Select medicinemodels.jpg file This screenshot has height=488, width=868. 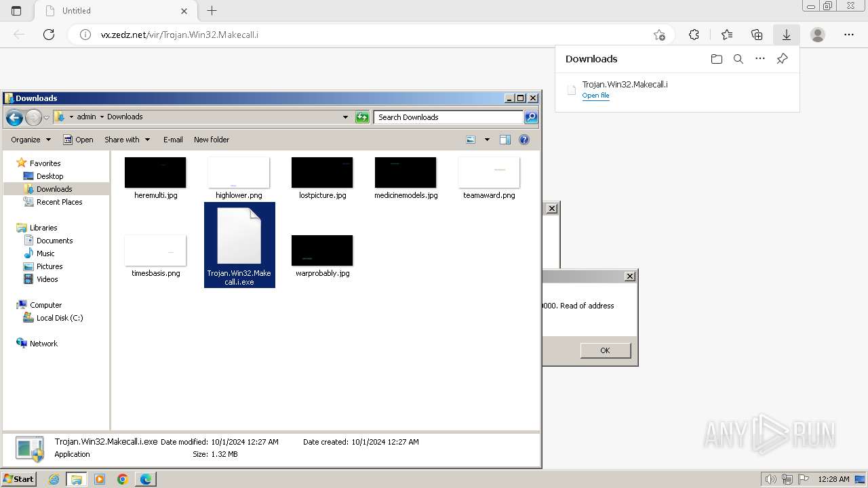(406, 179)
